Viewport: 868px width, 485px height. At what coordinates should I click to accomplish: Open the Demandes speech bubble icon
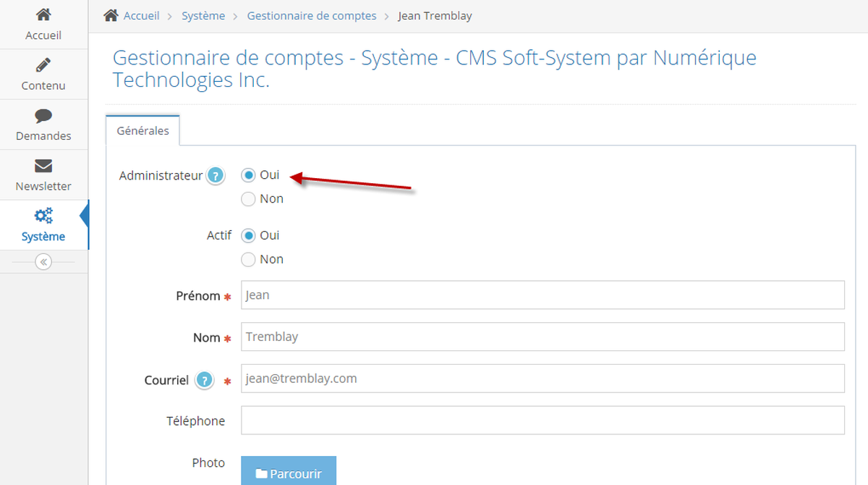(43, 116)
